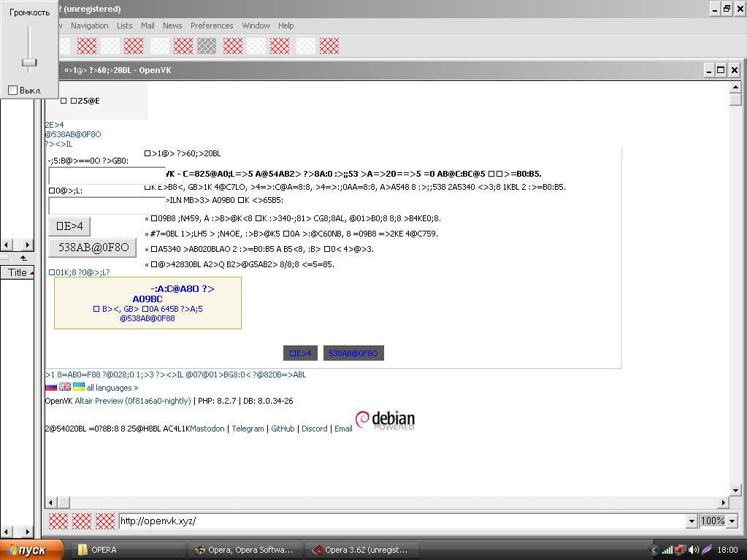Open the speaker volume tray icon
The width and height of the screenshot is (747, 560).
coord(693,550)
